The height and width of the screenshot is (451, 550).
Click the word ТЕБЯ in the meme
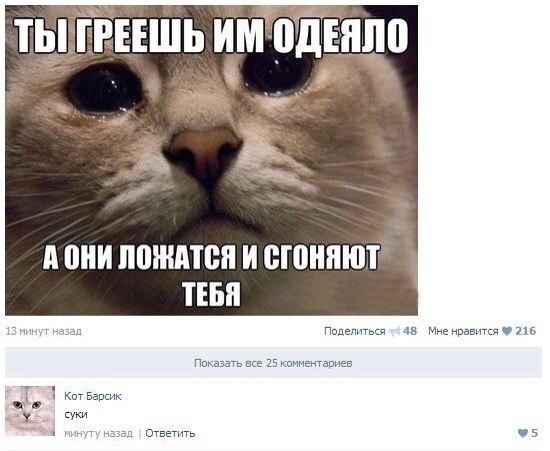click(x=212, y=294)
